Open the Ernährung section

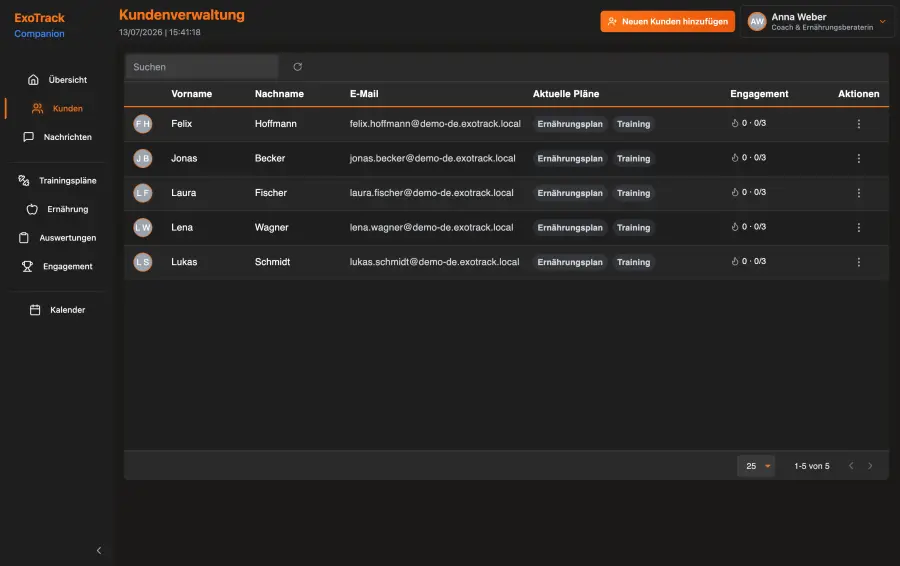[x=57, y=209]
